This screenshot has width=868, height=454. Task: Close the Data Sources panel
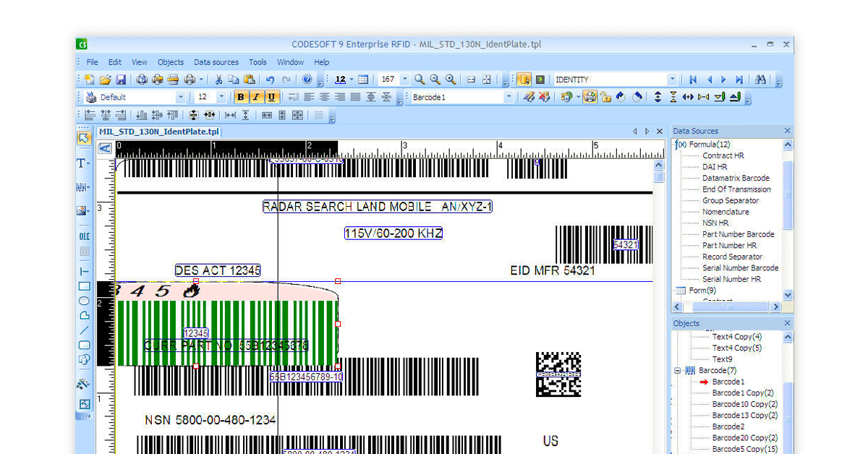pos(788,131)
